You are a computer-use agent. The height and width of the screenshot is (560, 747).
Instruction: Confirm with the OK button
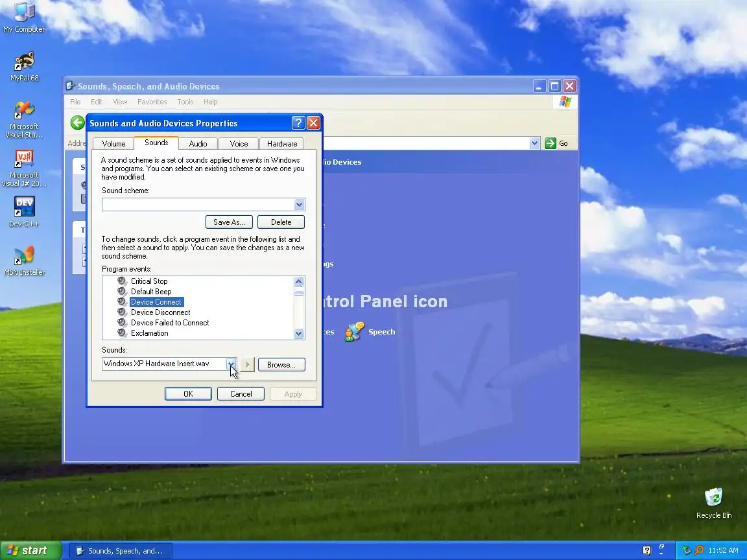click(188, 394)
